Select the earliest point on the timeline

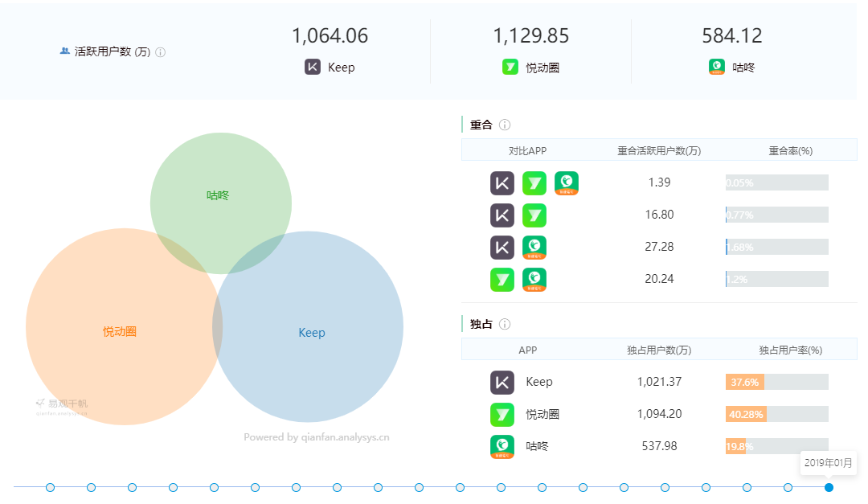point(51,487)
